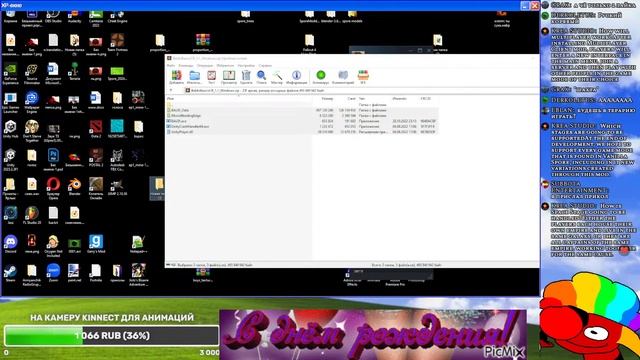640x360 pixels.
Task: Go up one level using address bar arrow
Action: pyautogui.click(x=171, y=90)
